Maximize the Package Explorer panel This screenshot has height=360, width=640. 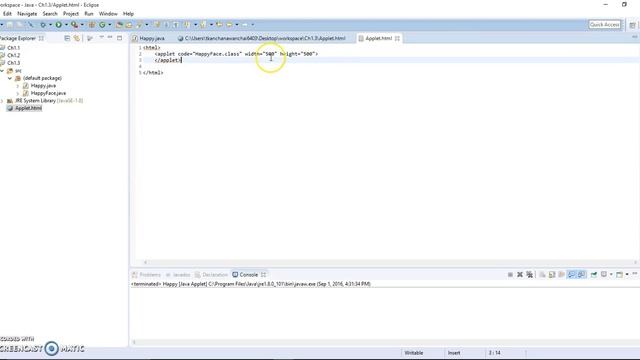tap(120, 38)
